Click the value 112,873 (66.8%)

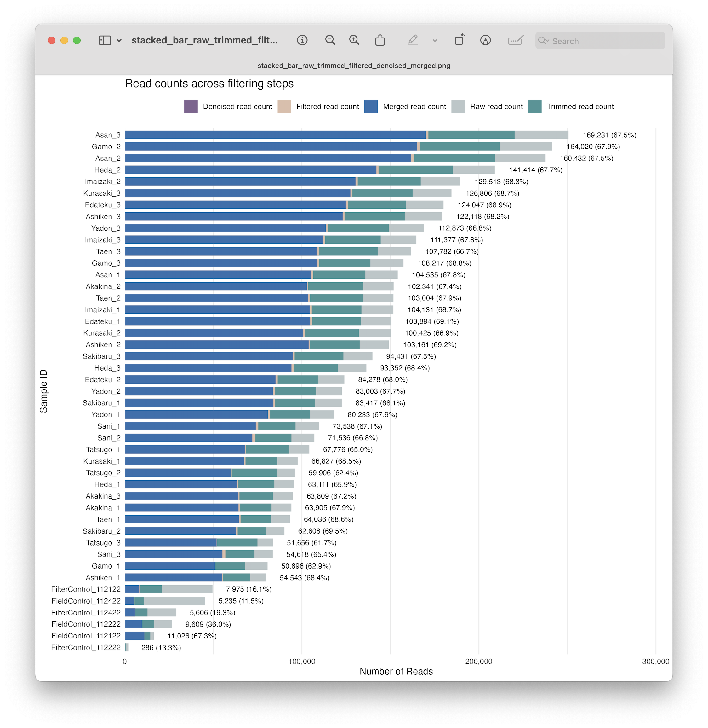pos(465,228)
